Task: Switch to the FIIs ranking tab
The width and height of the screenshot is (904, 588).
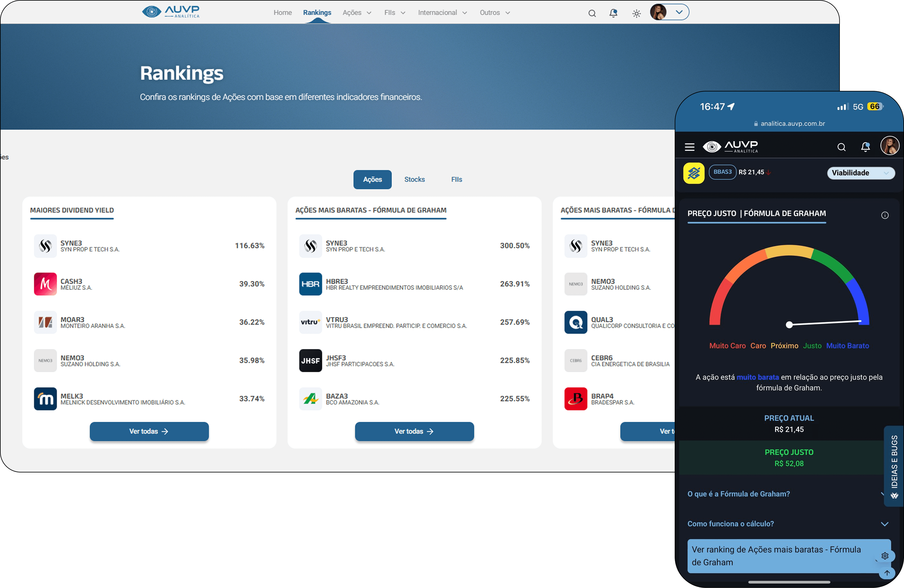Action: point(457,179)
